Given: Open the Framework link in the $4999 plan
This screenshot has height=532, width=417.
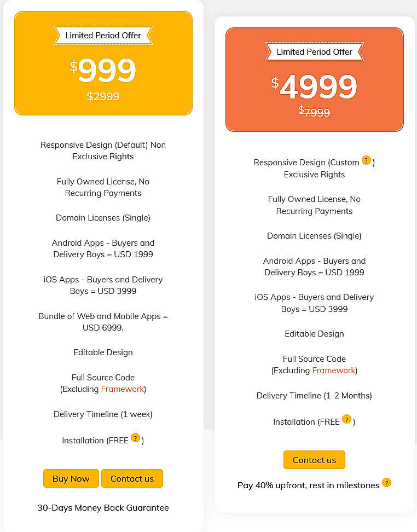Looking at the screenshot, I should click(334, 371).
